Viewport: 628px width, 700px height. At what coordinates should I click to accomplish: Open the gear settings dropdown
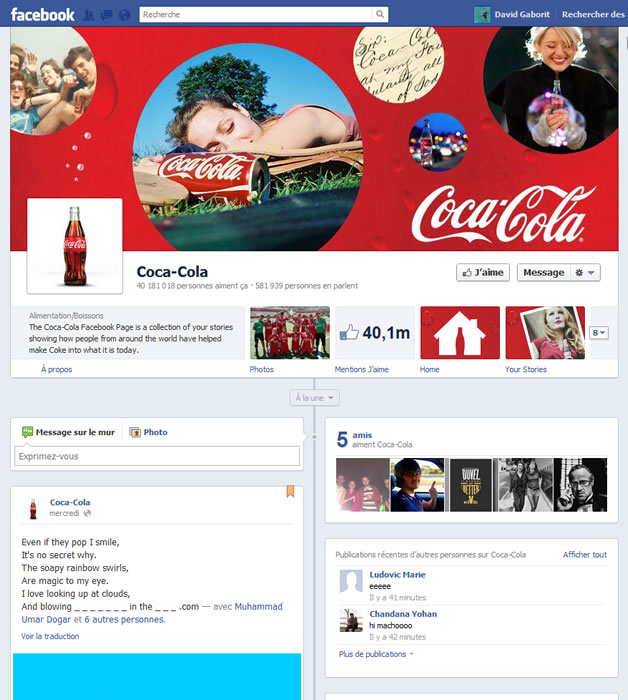[585, 272]
